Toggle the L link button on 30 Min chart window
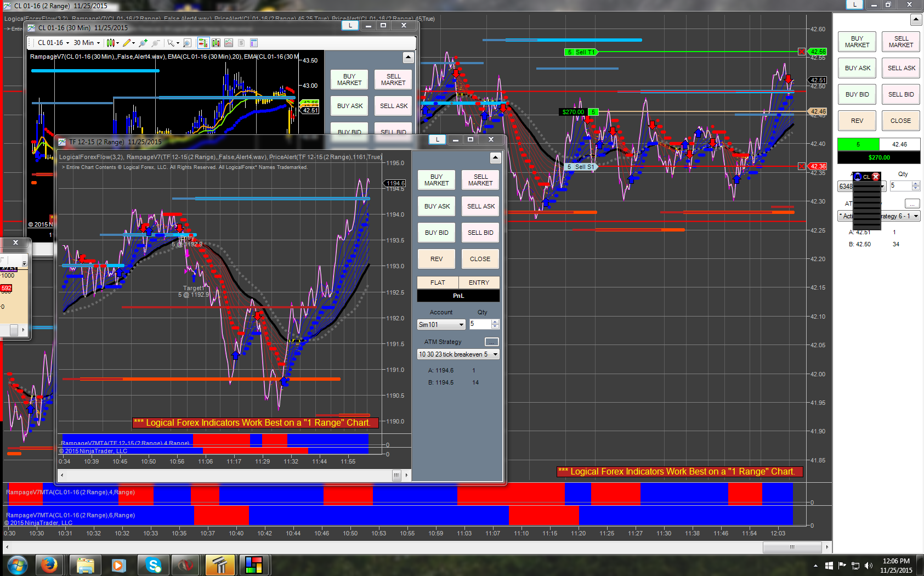The image size is (924, 576). click(350, 25)
